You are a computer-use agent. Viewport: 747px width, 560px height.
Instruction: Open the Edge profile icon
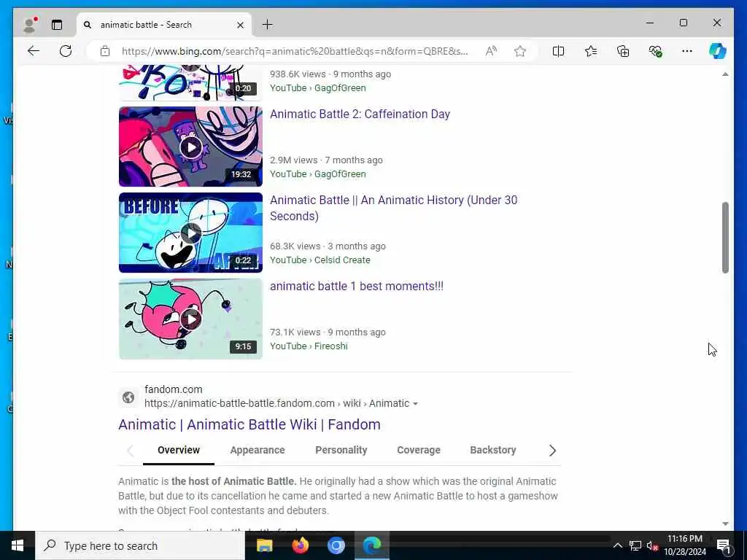(29, 25)
